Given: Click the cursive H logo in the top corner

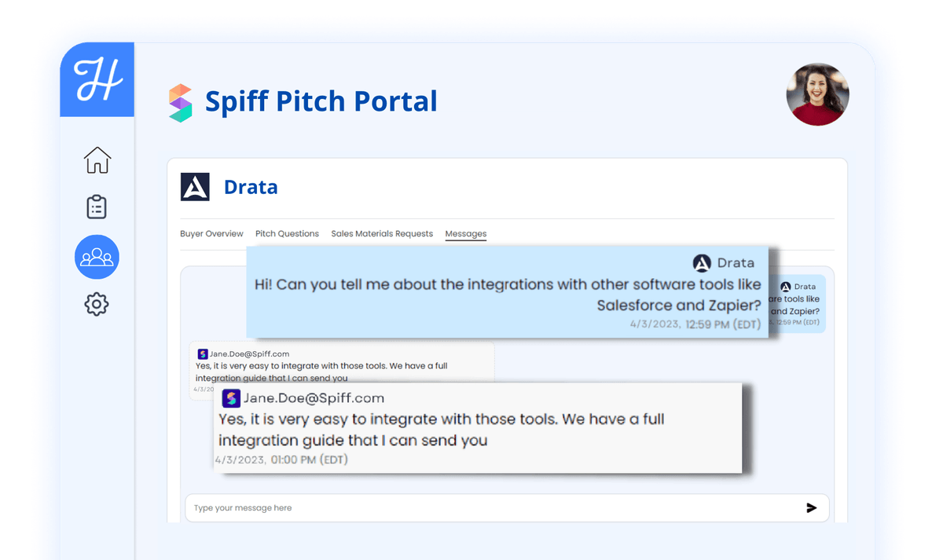Looking at the screenshot, I should 96,79.
